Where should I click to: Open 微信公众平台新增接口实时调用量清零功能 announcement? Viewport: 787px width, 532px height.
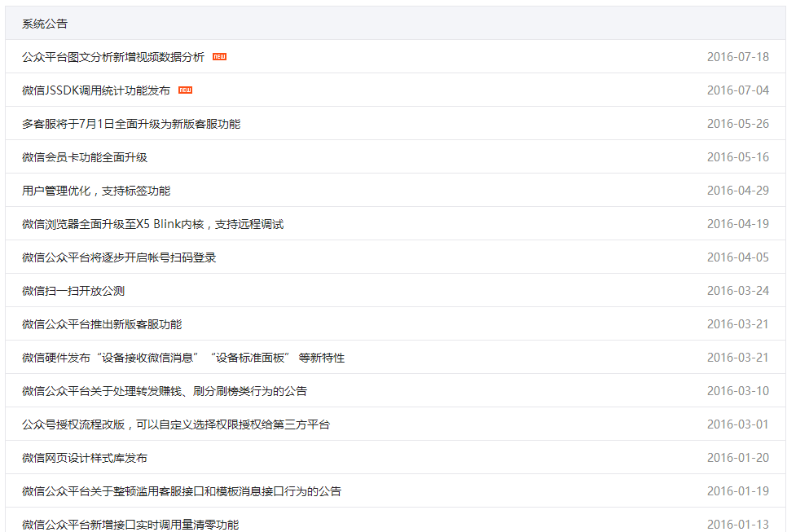[x=130, y=525]
